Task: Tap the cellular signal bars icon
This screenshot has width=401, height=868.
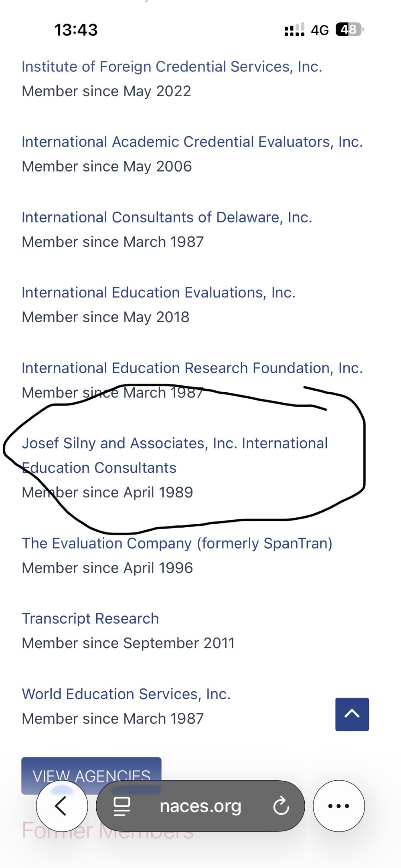Action: [x=294, y=30]
